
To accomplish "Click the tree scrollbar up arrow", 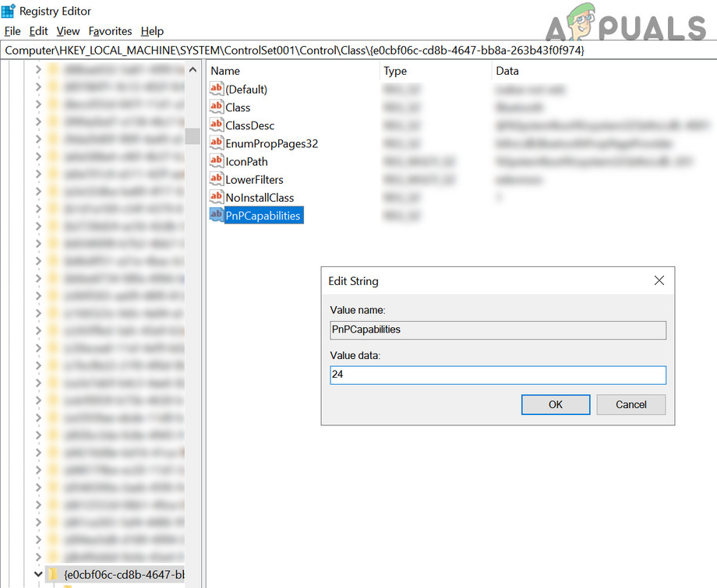I will pyautogui.click(x=193, y=70).
